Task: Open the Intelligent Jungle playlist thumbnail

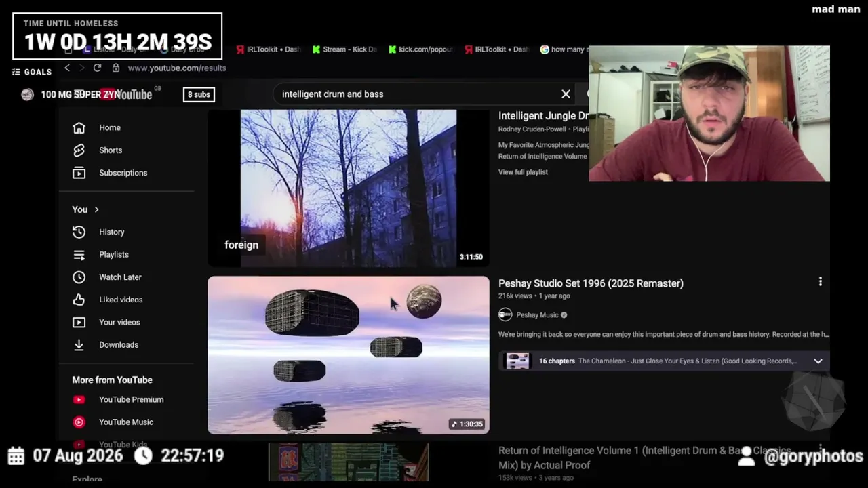Action: (349, 188)
